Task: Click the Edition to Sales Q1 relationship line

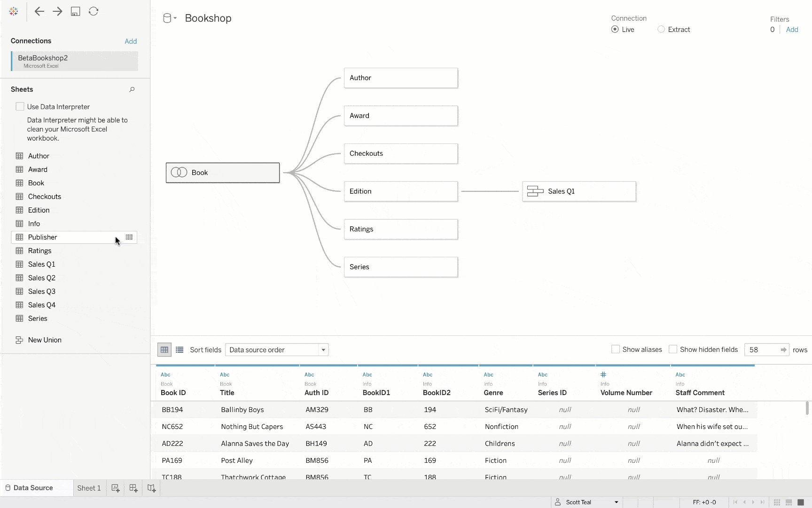Action: [490, 191]
